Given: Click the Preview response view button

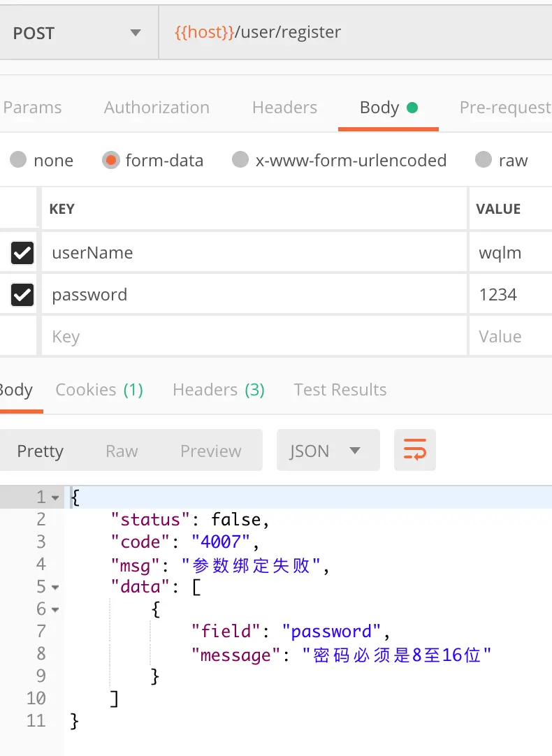Looking at the screenshot, I should [210, 451].
